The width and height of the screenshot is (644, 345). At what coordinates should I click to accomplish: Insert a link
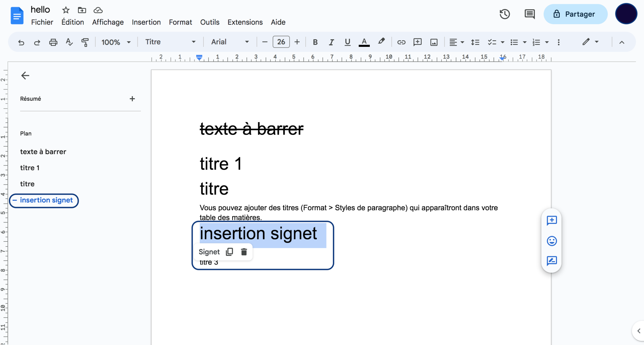point(401,42)
